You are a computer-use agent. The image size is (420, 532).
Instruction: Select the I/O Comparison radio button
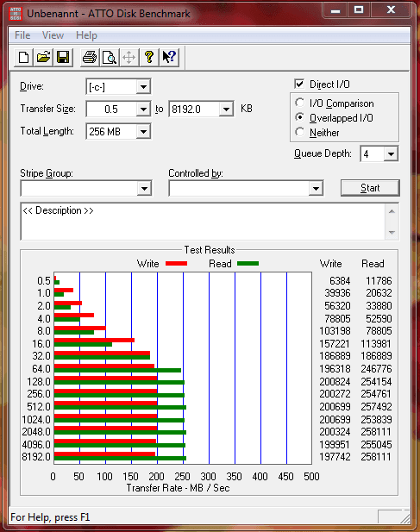point(299,103)
